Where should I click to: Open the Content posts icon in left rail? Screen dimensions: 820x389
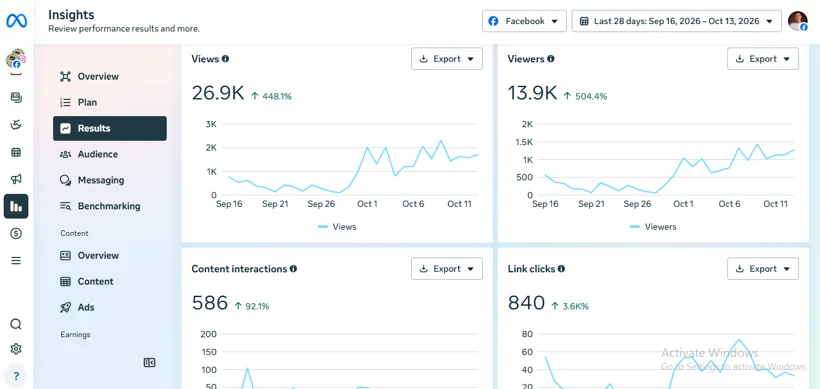pyautogui.click(x=16, y=97)
